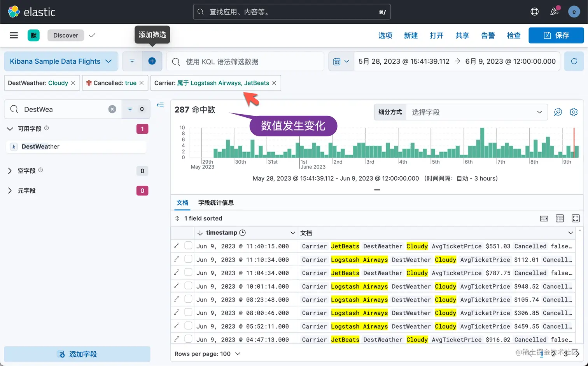Open the field type filter button

[x=136, y=109]
